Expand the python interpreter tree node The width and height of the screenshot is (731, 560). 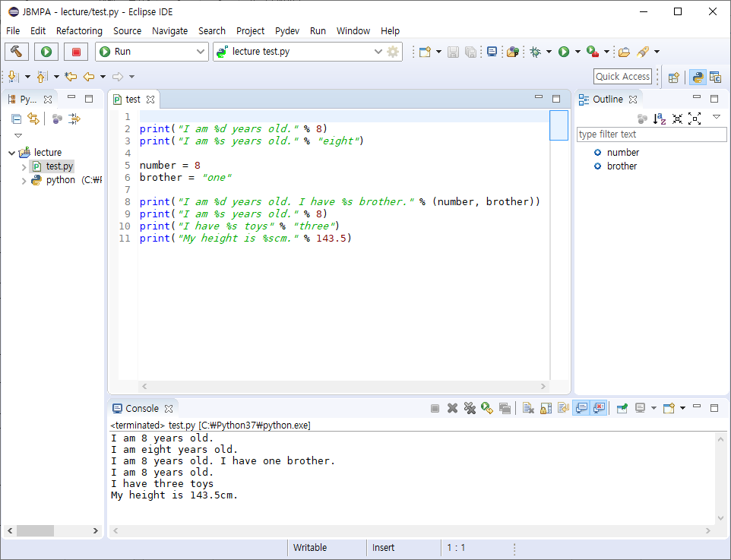point(24,180)
